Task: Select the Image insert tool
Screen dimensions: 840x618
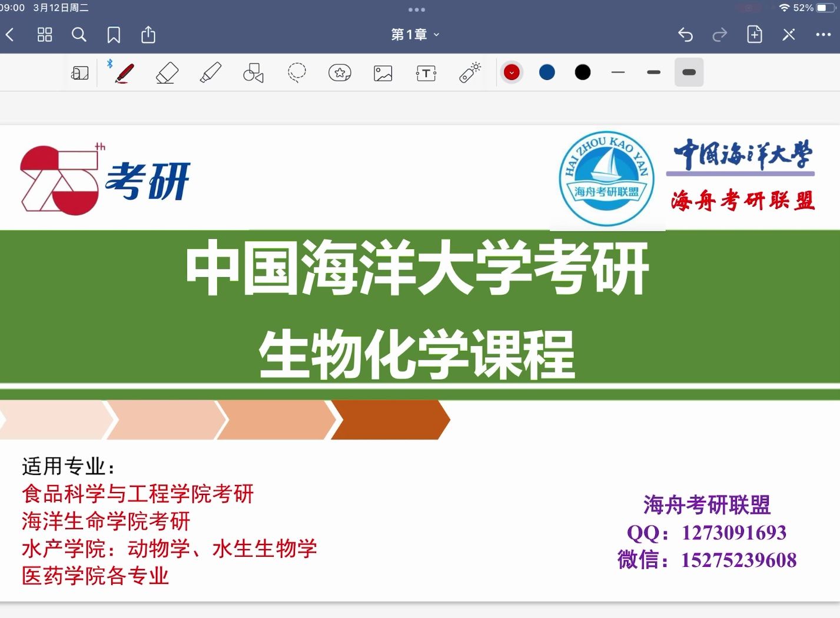Action: tap(383, 73)
